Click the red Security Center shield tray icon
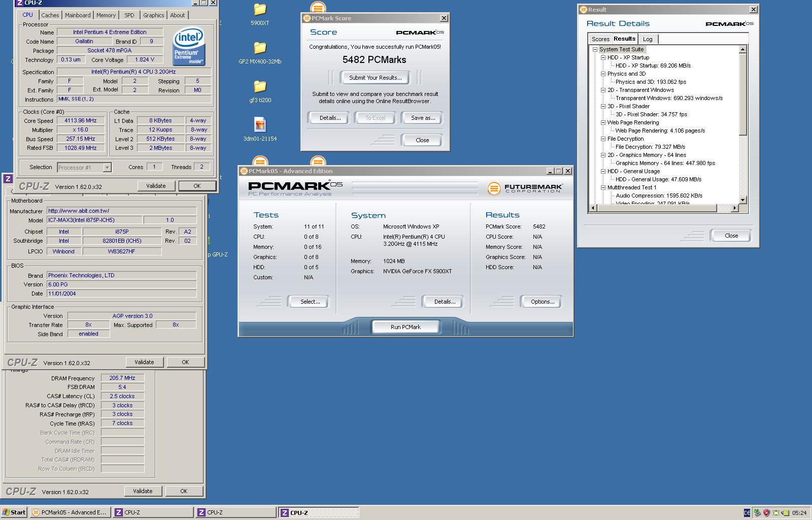 point(766,512)
